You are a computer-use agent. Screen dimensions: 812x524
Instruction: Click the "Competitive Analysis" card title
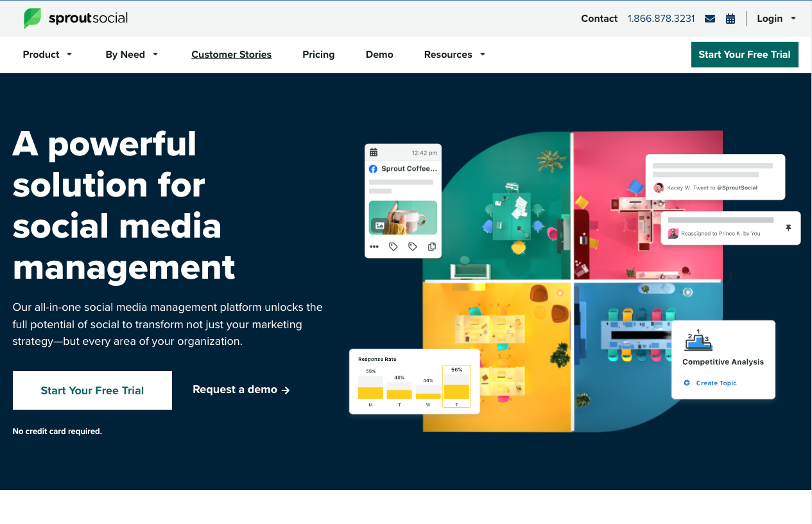(x=723, y=362)
